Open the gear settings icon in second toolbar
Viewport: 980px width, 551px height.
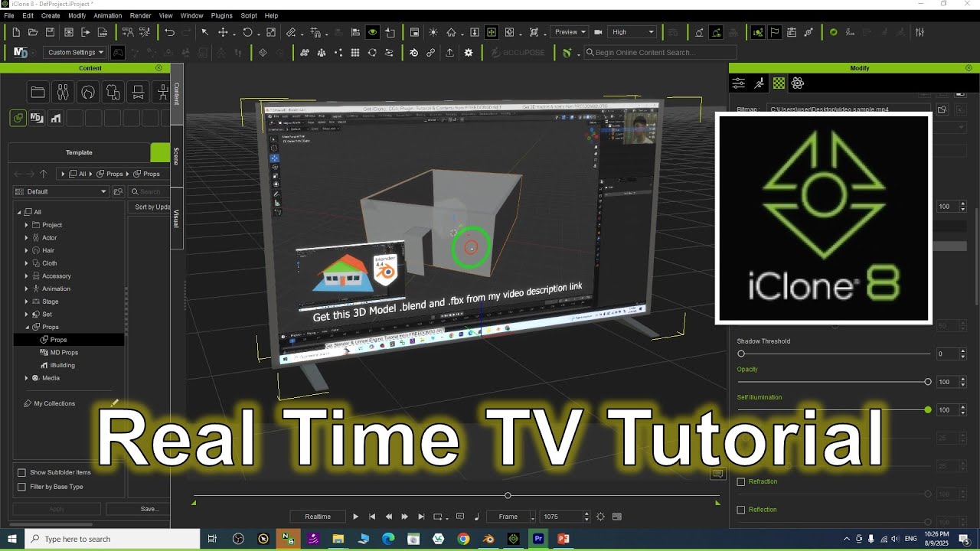click(x=469, y=53)
